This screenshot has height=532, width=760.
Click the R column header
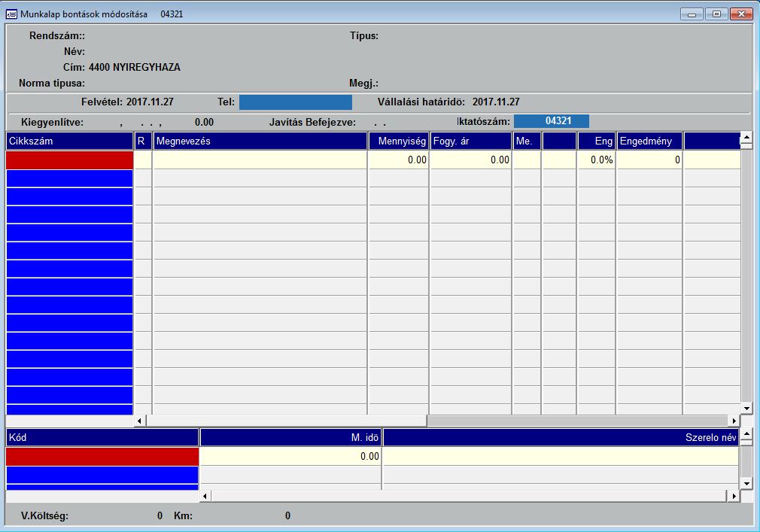point(143,141)
